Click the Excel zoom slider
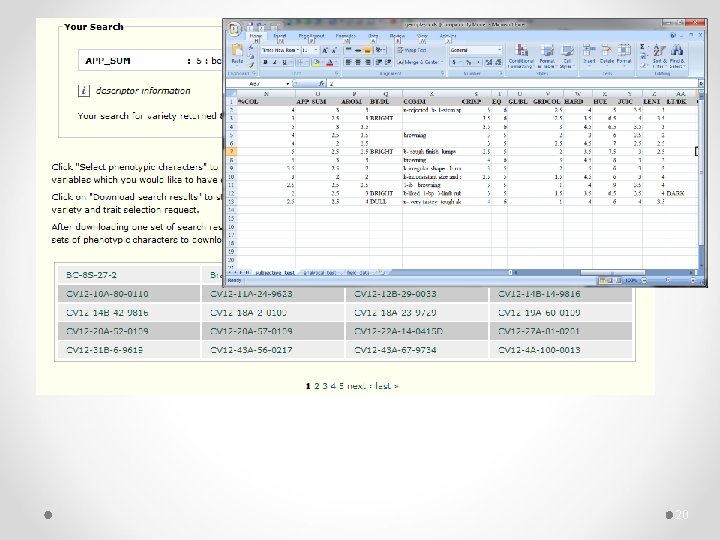This screenshot has width=720, height=540. click(668, 280)
